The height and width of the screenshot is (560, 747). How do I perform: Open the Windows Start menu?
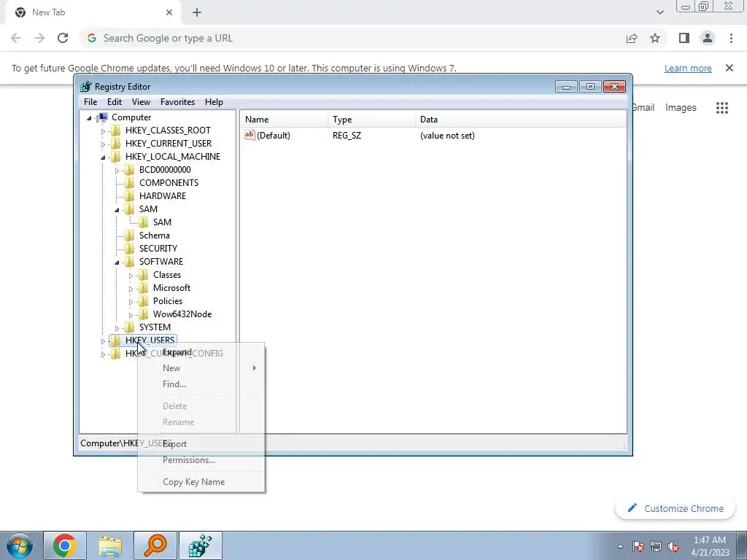click(x=20, y=545)
